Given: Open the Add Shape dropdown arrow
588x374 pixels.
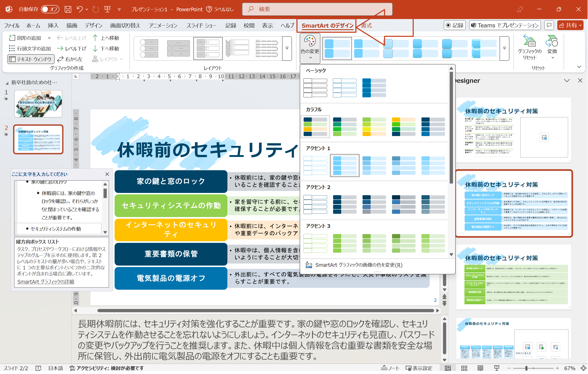Looking at the screenshot, I should (49, 38).
